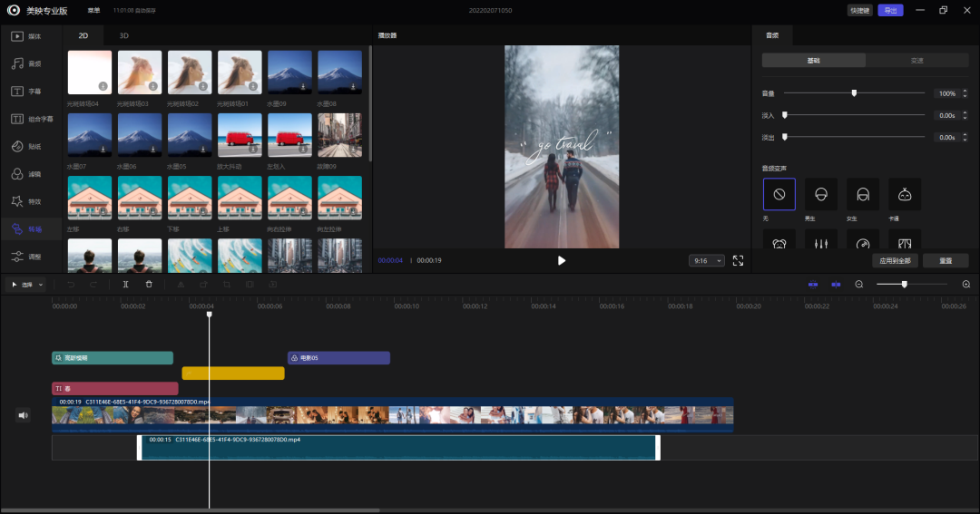Zoom out the timeline
980x514 pixels.
pyautogui.click(x=859, y=284)
